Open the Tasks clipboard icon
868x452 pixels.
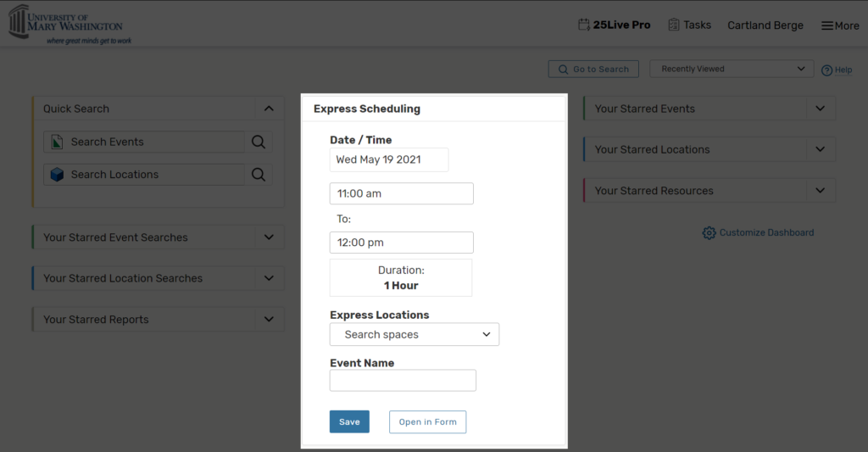click(x=674, y=25)
